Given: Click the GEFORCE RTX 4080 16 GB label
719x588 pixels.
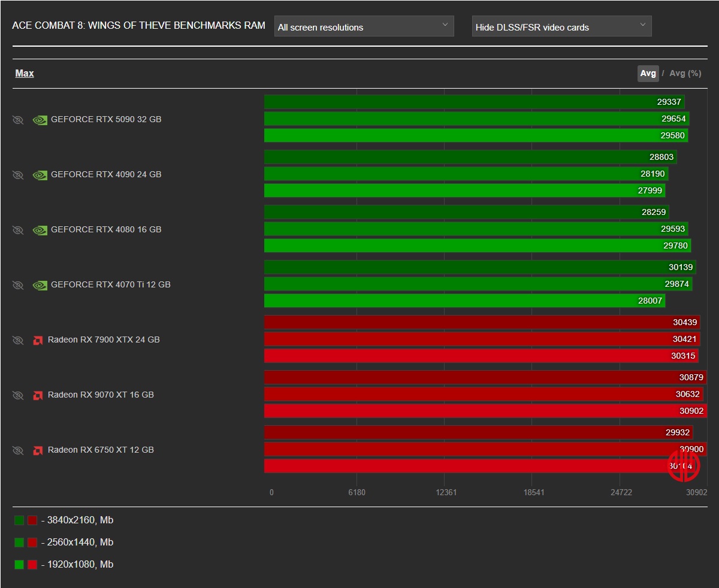Looking at the screenshot, I should click(106, 229).
